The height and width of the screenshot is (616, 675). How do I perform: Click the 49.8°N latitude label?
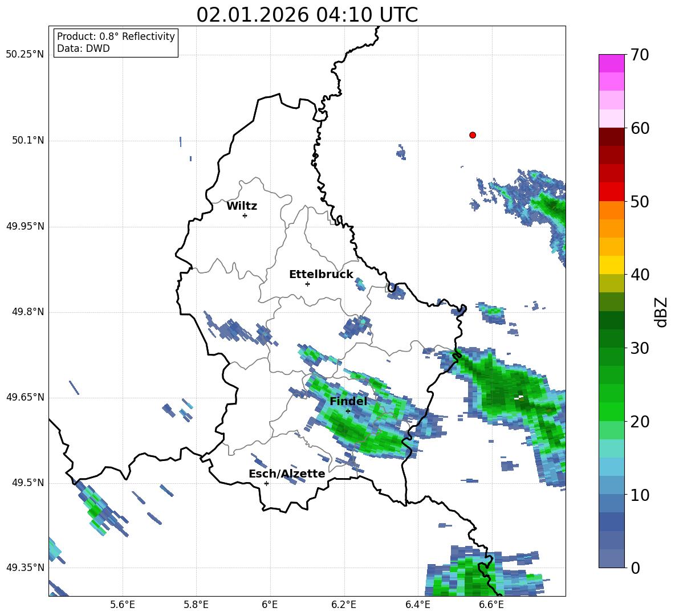pyautogui.click(x=28, y=312)
